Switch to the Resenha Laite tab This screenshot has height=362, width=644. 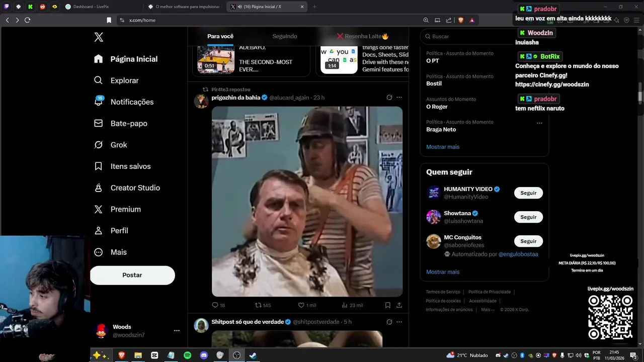[363, 36]
